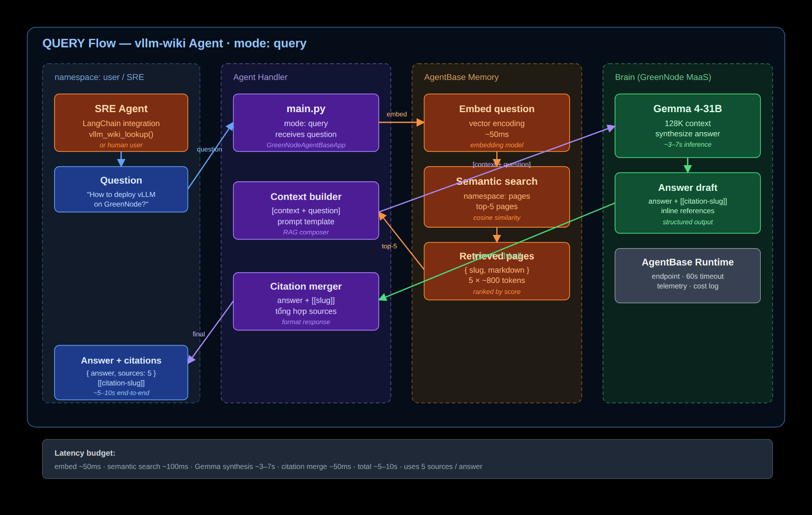
Task: Click '~3–7s inference' caption in Gemma node
Action: pos(688,145)
